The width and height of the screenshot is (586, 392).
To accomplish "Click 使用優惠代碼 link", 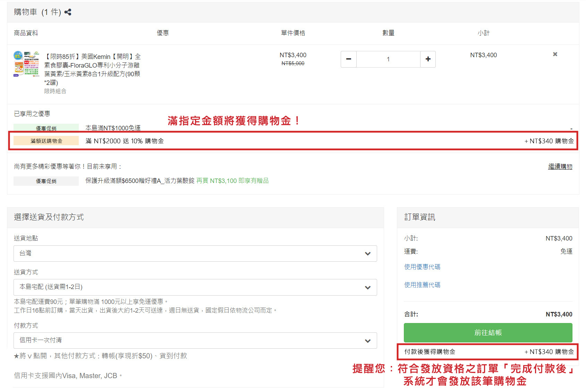I will point(422,267).
